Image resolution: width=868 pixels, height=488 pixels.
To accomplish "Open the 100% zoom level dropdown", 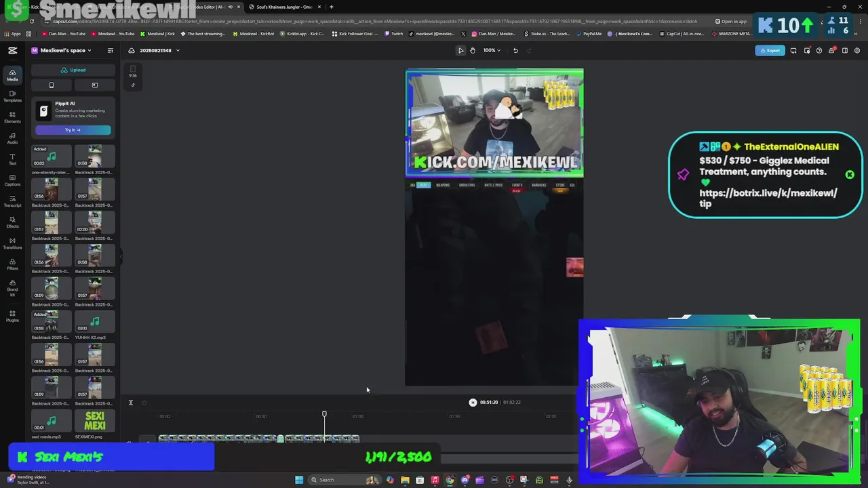I will [492, 50].
